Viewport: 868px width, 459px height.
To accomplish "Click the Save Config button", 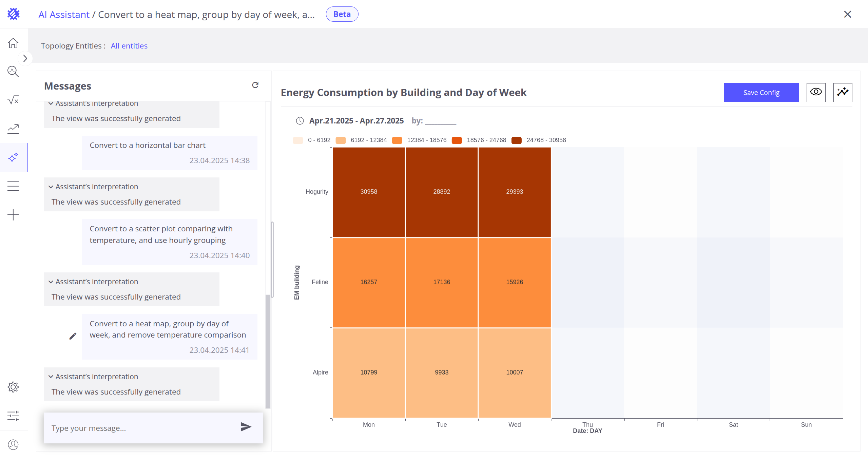I will 761,92.
